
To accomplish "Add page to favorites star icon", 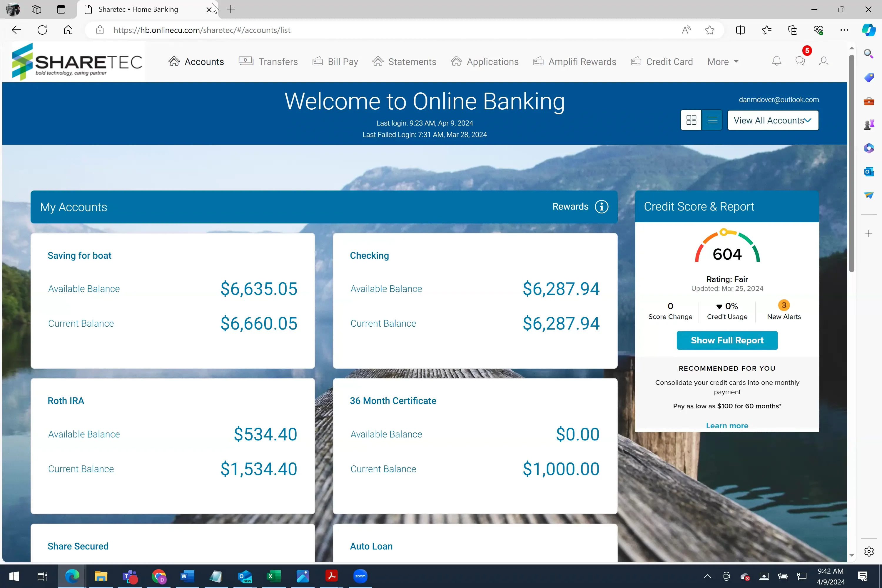I will (x=709, y=30).
